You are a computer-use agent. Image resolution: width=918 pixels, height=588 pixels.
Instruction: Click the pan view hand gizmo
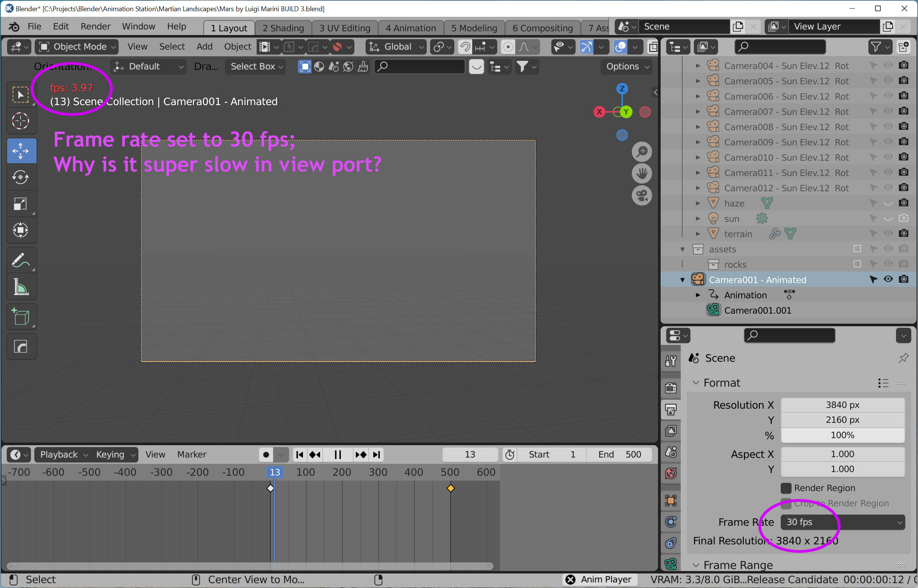tap(642, 174)
